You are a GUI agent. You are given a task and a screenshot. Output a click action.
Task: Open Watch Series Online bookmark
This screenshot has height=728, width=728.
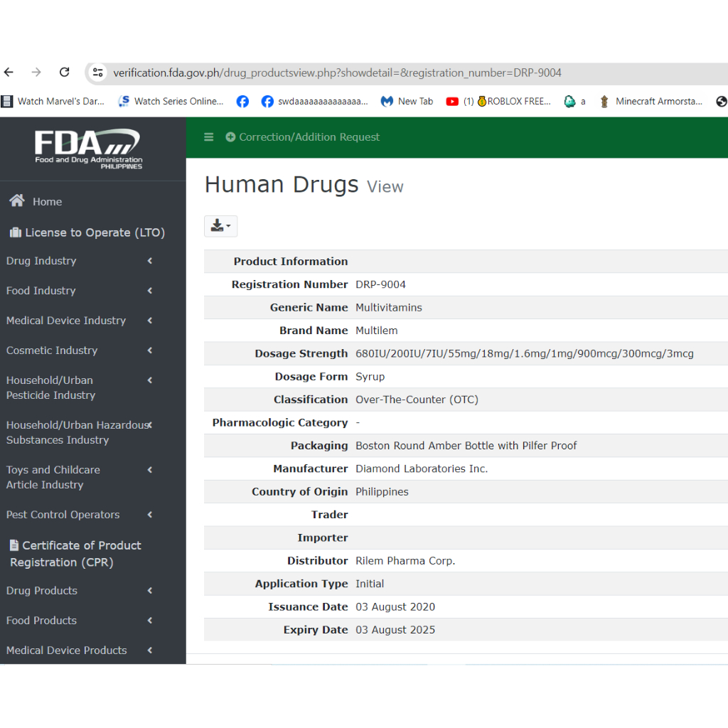(x=171, y=102)
